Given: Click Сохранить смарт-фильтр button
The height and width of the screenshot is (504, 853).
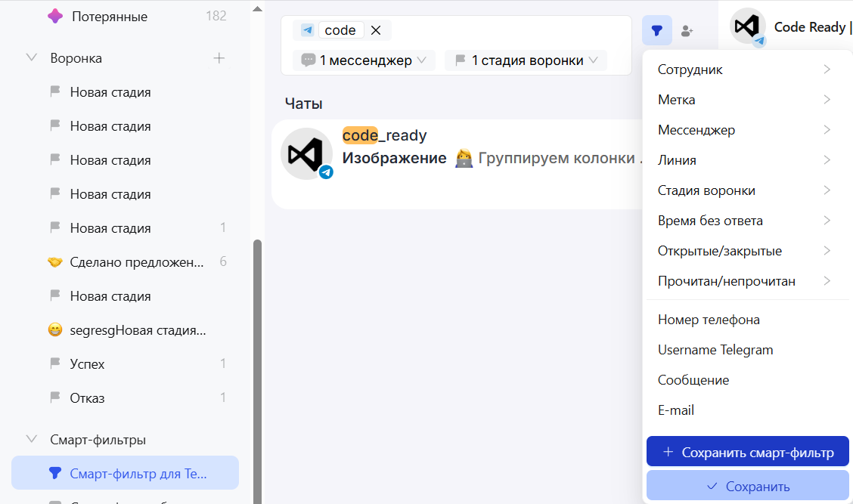Looking at the screenshot, I should (x=748, y=452).
